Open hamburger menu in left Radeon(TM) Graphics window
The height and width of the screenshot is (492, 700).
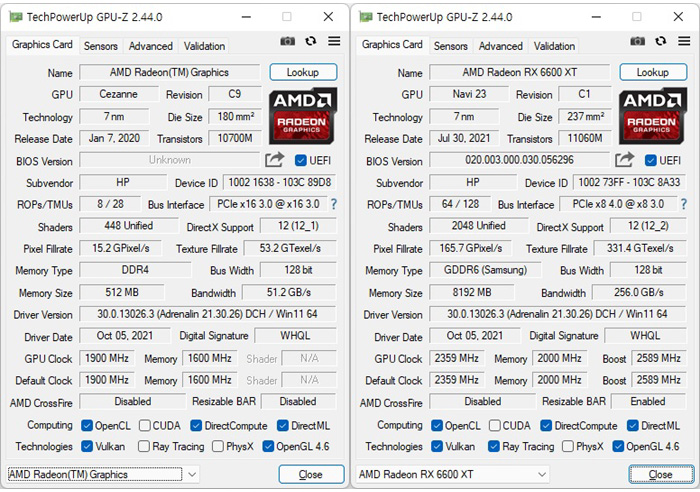click(x=334, y=41)
